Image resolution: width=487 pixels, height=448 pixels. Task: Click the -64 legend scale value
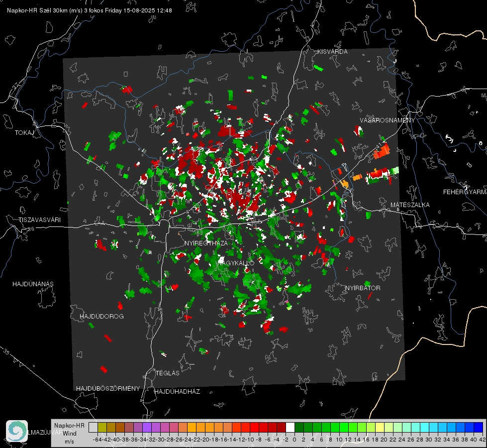coord(97,440)
